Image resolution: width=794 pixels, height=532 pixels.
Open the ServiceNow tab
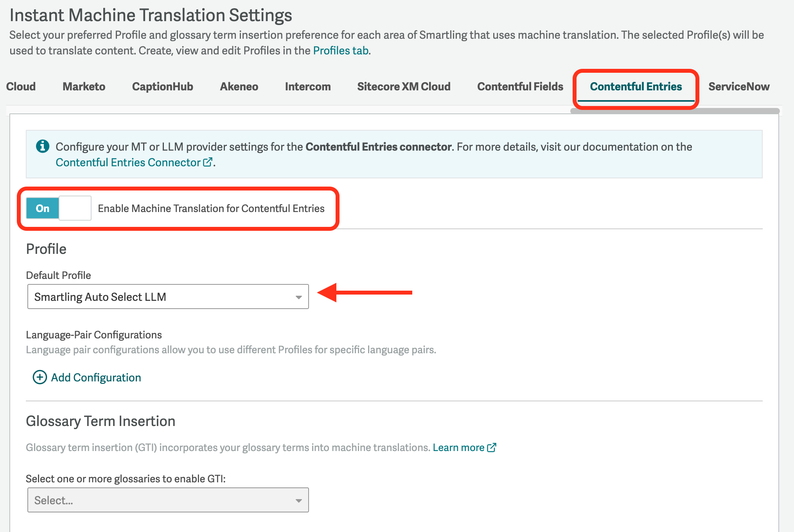click(x=739, y=86)
